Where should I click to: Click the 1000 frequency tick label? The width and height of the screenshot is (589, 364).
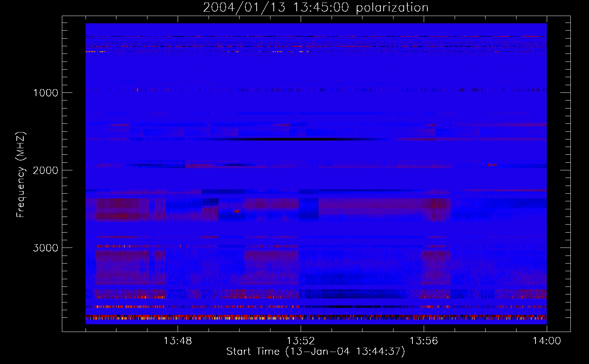pos(46,93)
